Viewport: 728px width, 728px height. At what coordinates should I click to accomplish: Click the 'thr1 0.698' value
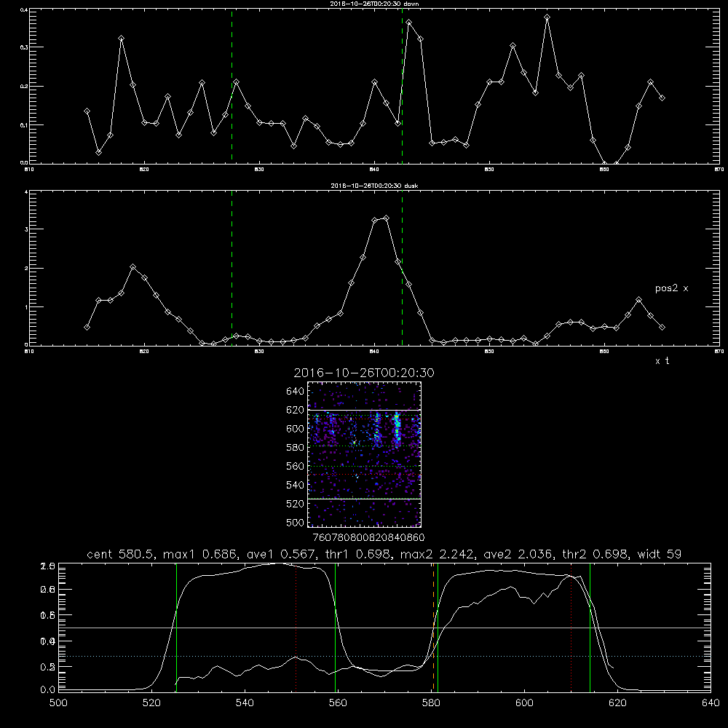pos(360,554)
